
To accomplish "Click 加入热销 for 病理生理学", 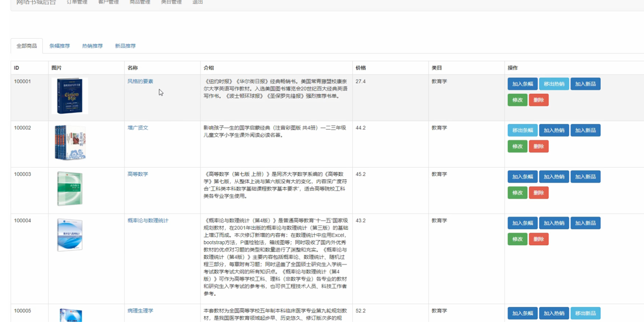I will (554, 313).
